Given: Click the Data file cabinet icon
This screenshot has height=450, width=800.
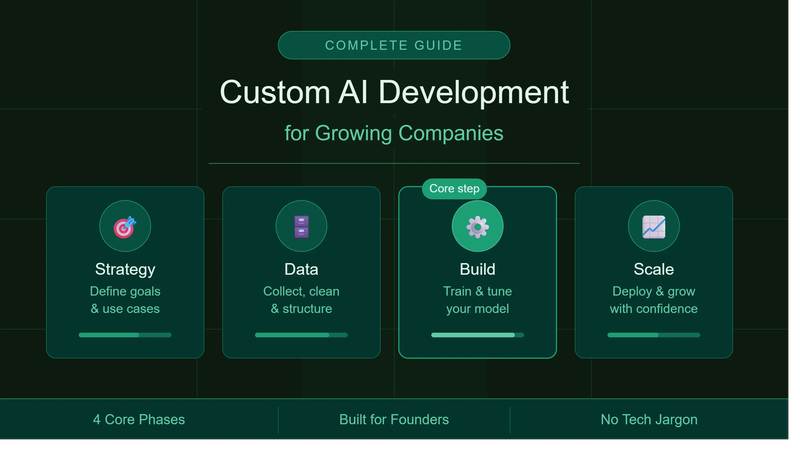Looking at the screenshot, I should 301,226.
